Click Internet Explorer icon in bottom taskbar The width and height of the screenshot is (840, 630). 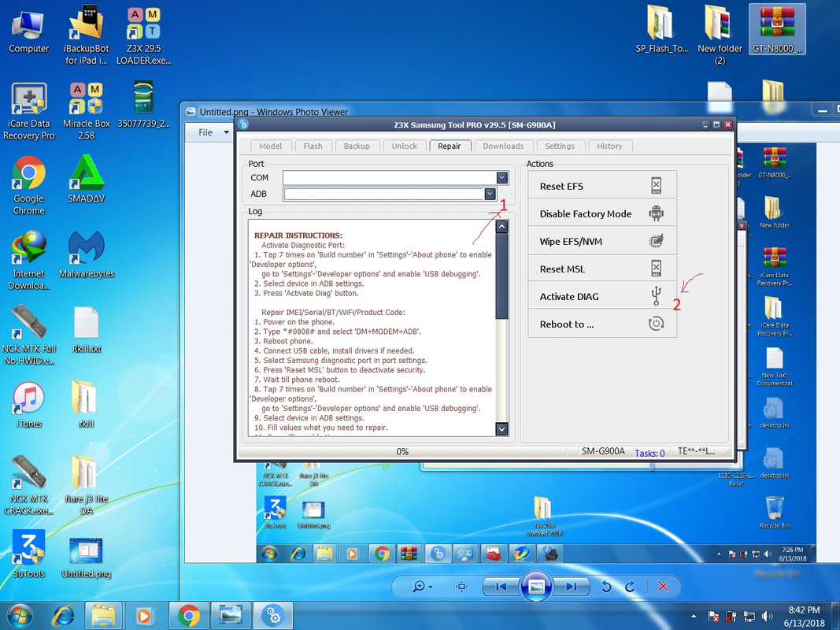(63, 616)
